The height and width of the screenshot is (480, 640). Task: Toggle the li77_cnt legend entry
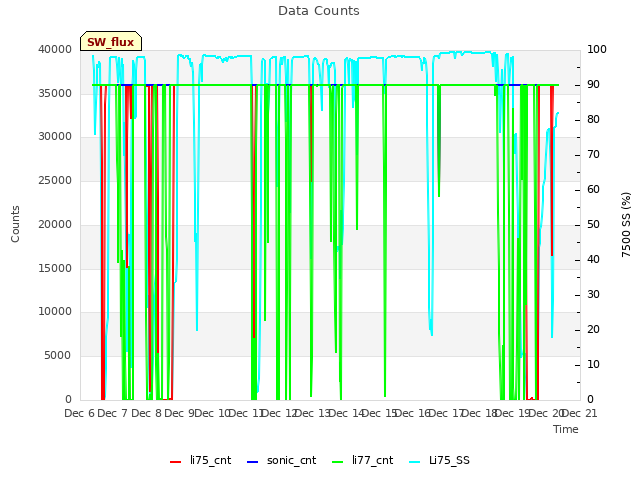pyautogui.click(x=362, y=460)
